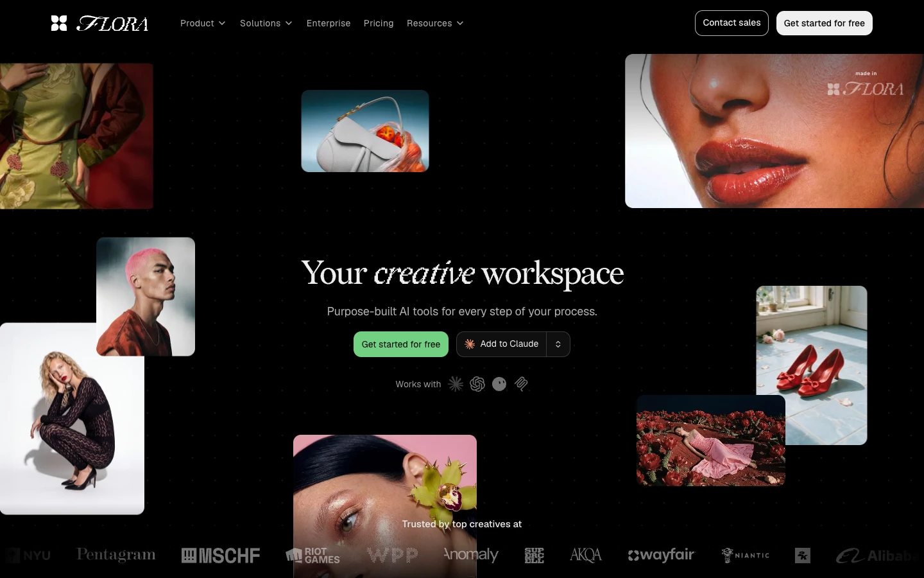Click 'Purpose-built AI tools' subtitle text
The width and height of the screenshot is (924, 578).
(462, 311)
